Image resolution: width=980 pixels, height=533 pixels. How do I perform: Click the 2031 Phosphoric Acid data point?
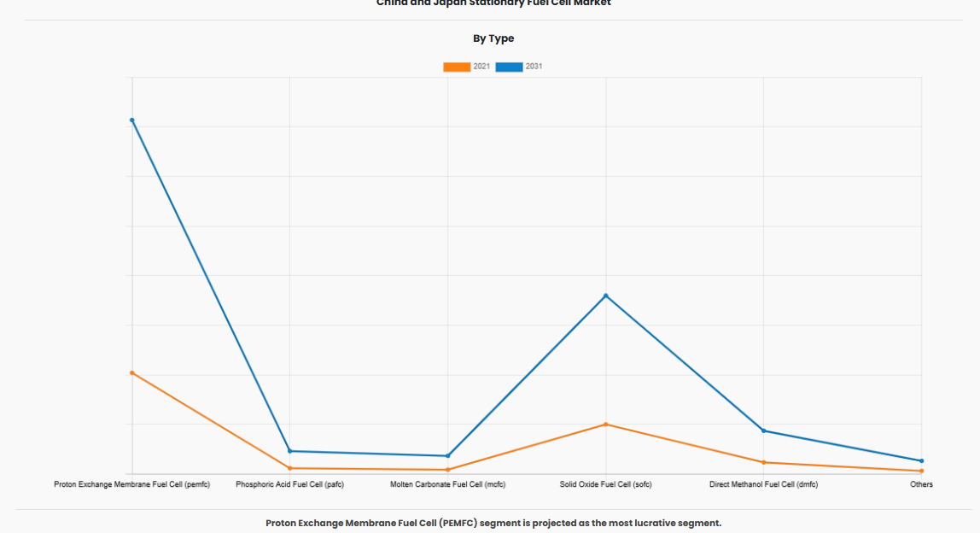click(290, 451)
